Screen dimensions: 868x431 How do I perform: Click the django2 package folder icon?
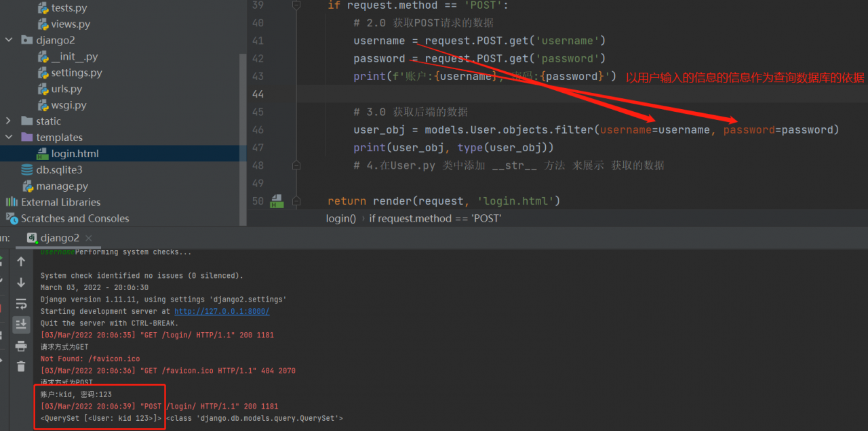pyautogui.click(x=27, y=40)
